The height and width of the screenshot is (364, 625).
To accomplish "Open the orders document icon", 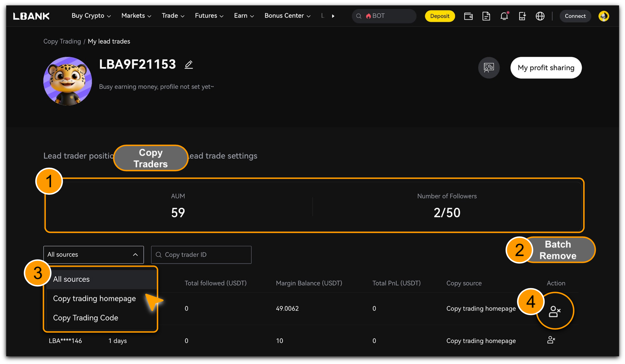I will [x=486, y=16].
